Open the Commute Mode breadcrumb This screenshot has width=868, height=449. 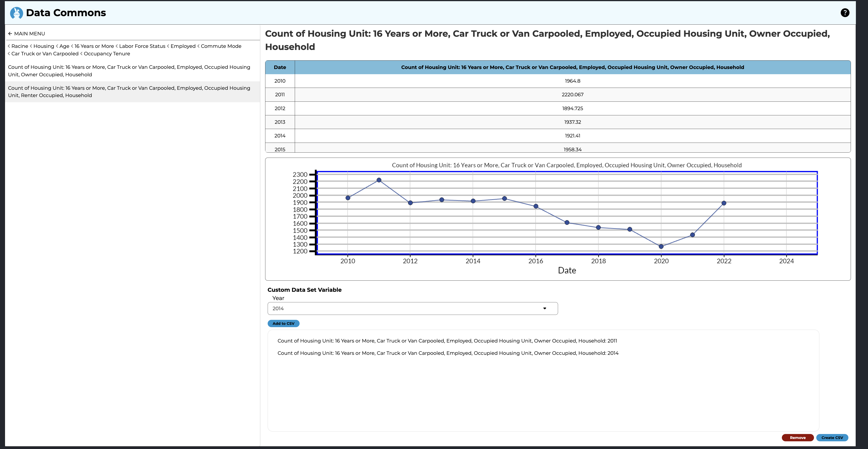pos(221,46)
